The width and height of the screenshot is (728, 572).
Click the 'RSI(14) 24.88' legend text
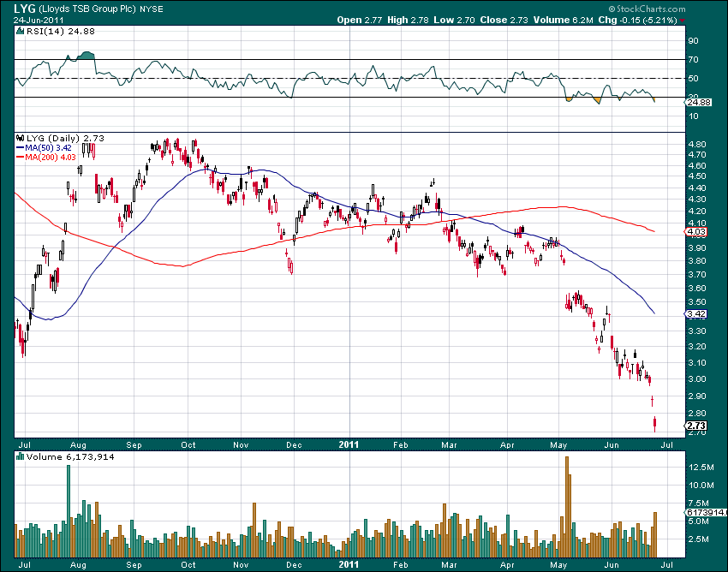tap(61, 31)
